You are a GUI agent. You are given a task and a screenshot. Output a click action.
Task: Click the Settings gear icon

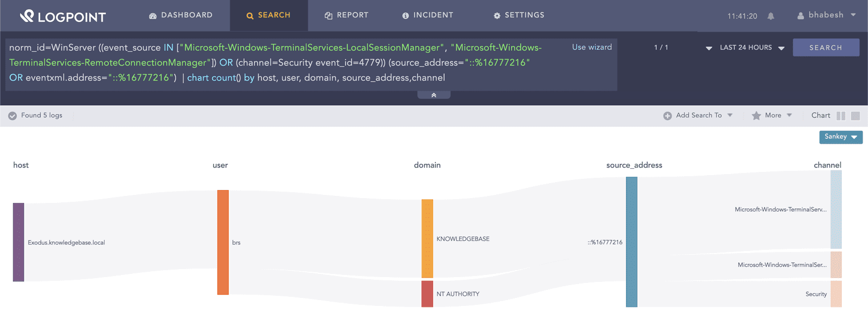(497, 16)
